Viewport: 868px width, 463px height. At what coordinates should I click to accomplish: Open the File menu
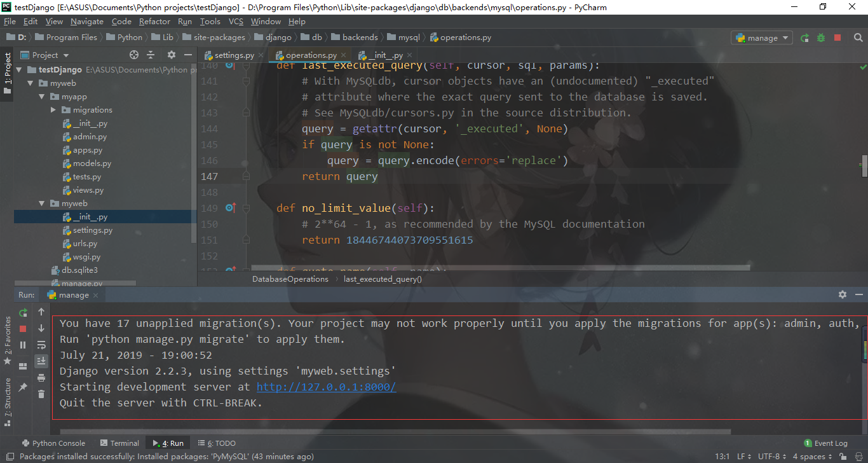click(10, 21)
